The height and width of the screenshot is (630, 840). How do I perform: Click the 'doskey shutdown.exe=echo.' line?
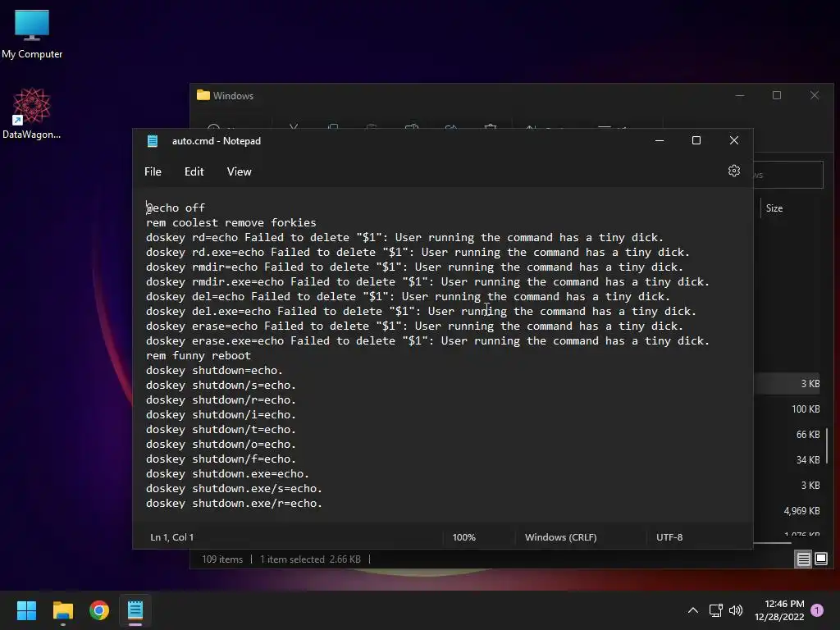point(228,474)
